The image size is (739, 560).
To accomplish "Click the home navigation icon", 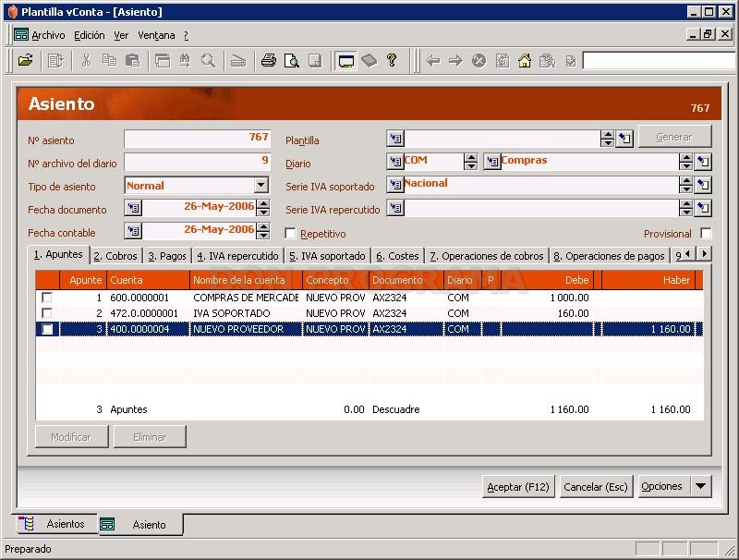I will click(524, 60).
